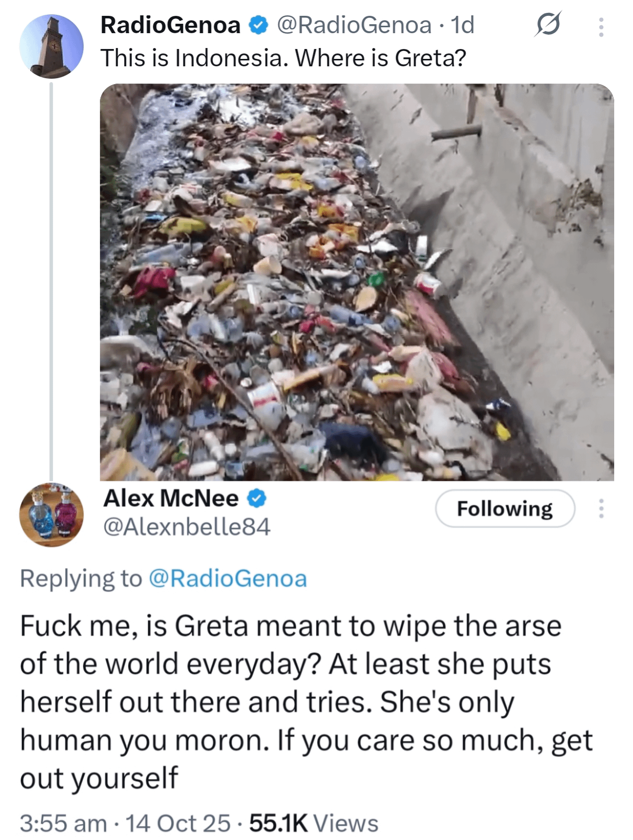The image size is (633, 840).
Task: Click the 14 Oct 25 date
Action: [178, 823]
